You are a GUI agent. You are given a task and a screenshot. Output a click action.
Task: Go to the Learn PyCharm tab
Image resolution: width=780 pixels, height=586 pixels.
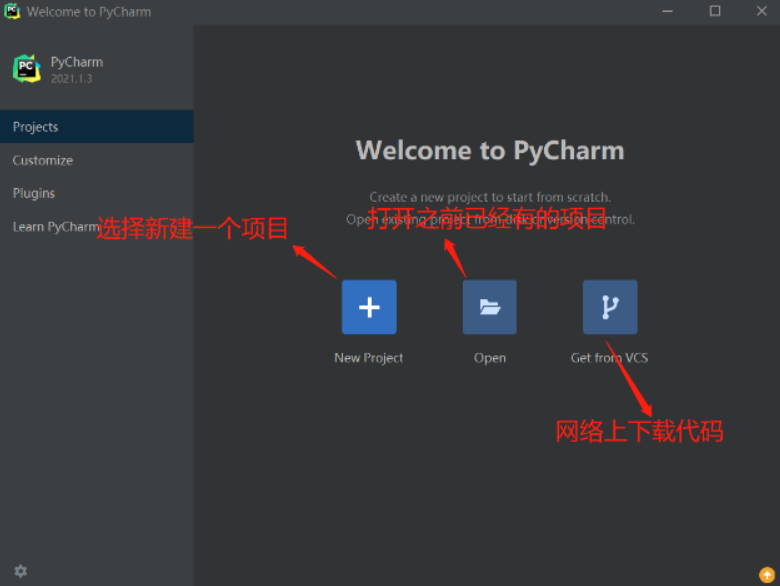[97, 226]
